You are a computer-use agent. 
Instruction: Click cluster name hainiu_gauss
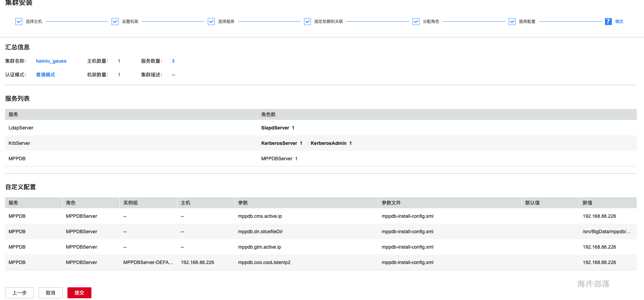[x=51, y=61]
